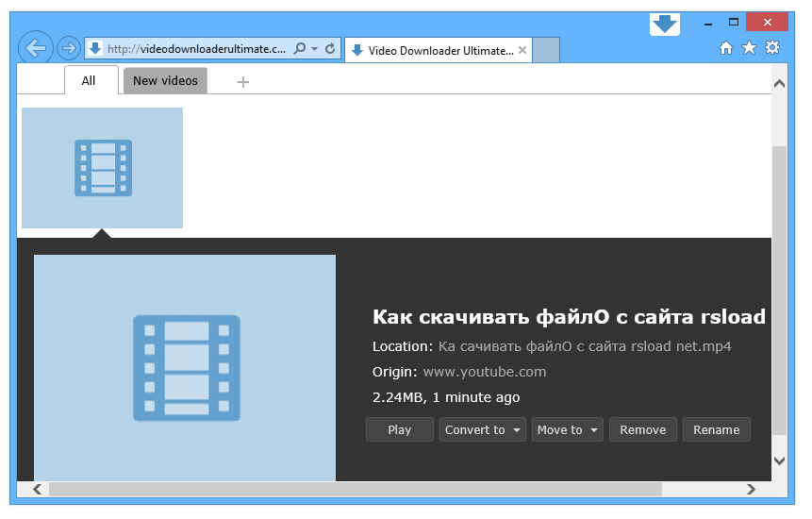Click the 2.24MB, 1 minute ago text

pos(446,397)
